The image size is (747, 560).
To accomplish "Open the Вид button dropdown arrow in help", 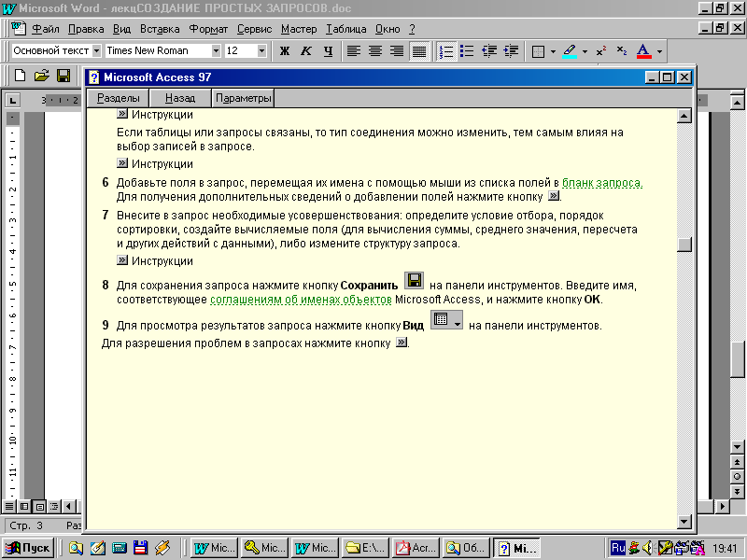I will (458, 324).
